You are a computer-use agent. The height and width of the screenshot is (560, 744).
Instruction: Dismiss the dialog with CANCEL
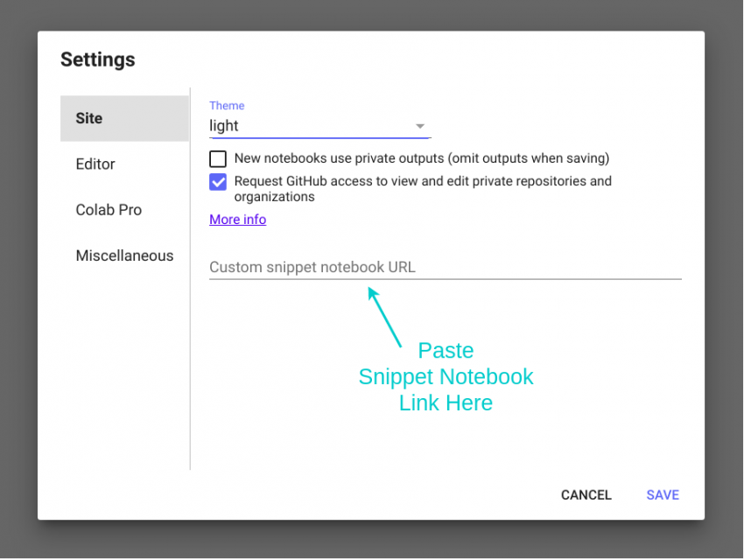click(x=586, y=494)
